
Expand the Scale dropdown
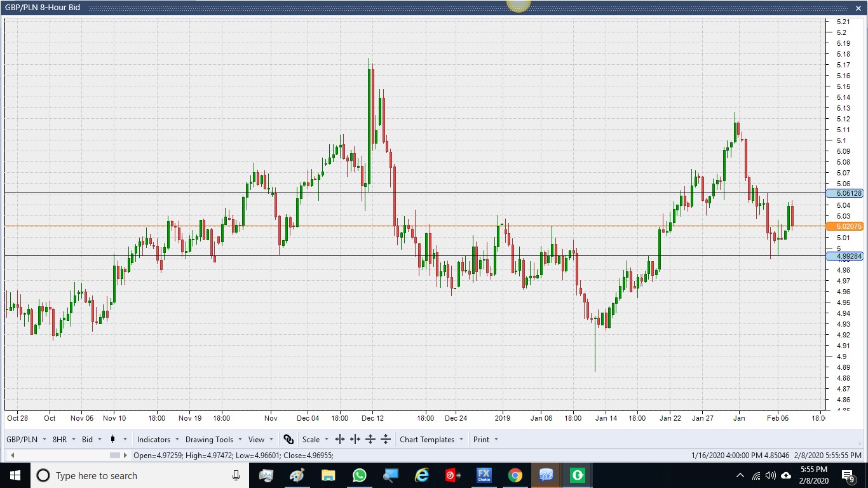[316, 439]
